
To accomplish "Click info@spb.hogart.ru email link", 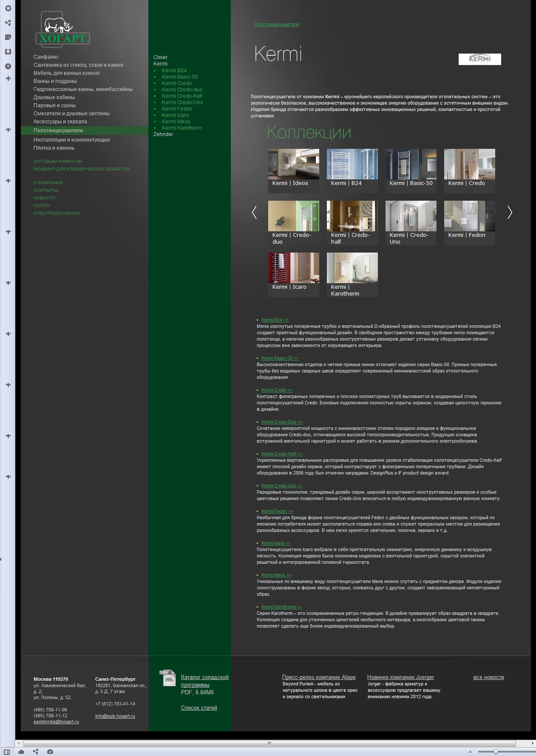I will point(115,716).
